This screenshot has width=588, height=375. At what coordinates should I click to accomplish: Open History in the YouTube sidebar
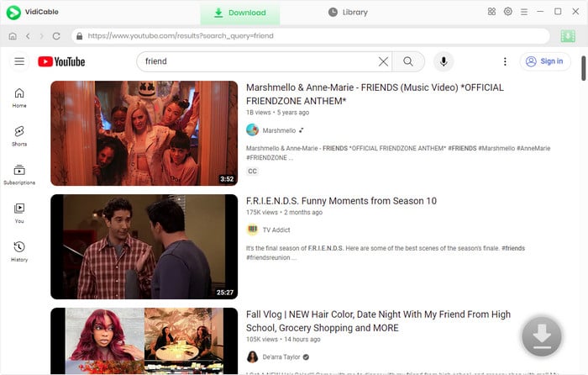tap(19, 252)
